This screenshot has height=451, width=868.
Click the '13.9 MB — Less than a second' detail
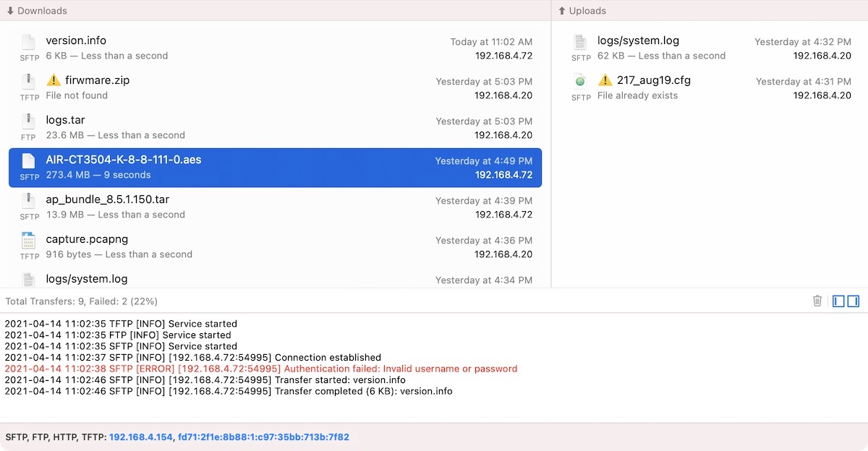coord(116,215)
